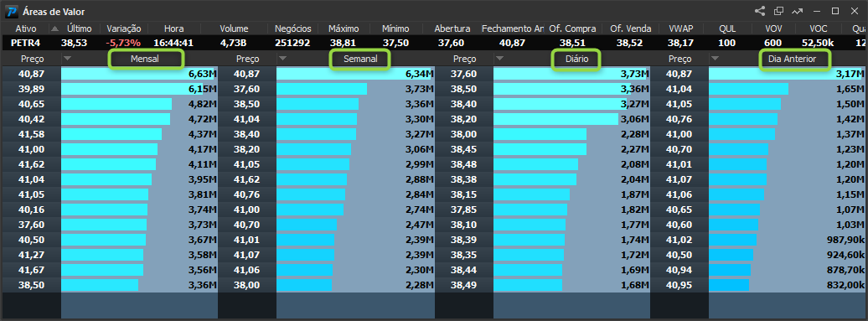Click the detach window icon

tap(778, 11)
